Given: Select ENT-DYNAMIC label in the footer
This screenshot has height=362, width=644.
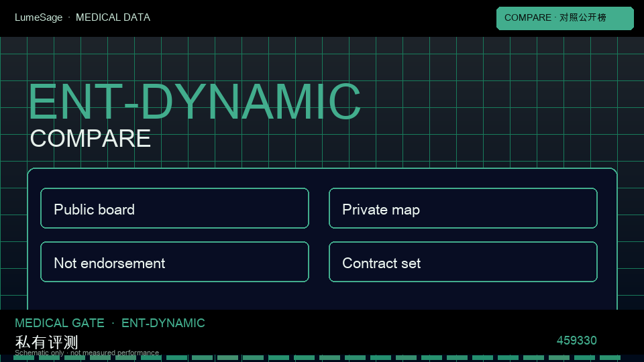Looking at the screenshot, I should 163,323.
